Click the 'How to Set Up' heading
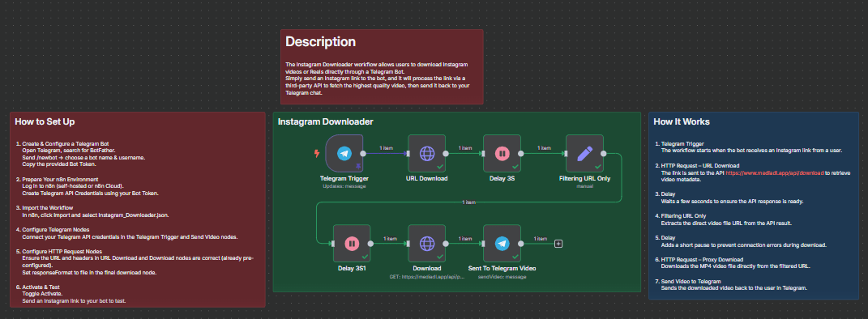The width and height of the screenshot is (868, 319). tap(45, 121)
